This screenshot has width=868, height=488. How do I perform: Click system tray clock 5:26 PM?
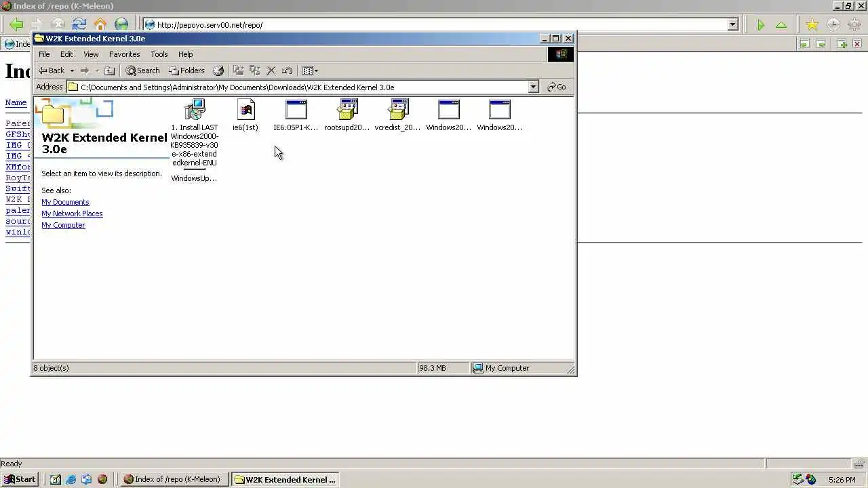pyautogui.click(x=842, y=480)
